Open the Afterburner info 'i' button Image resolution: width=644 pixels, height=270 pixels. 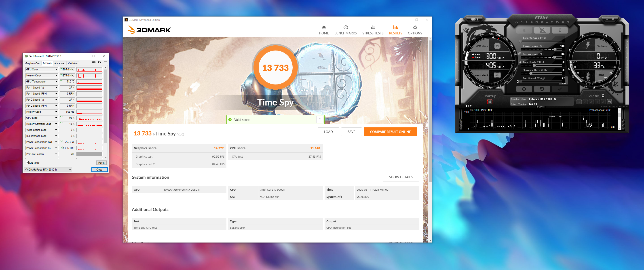tap(560, 30)
